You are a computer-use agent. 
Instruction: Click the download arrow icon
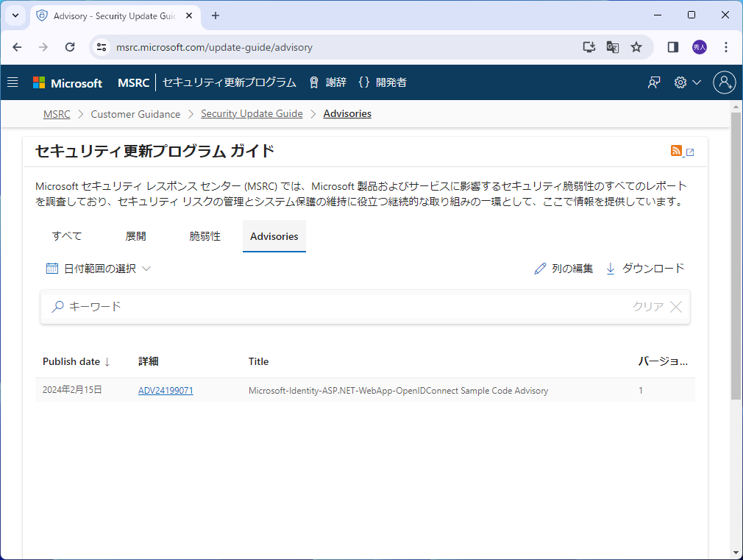click(x=611, y=269)
